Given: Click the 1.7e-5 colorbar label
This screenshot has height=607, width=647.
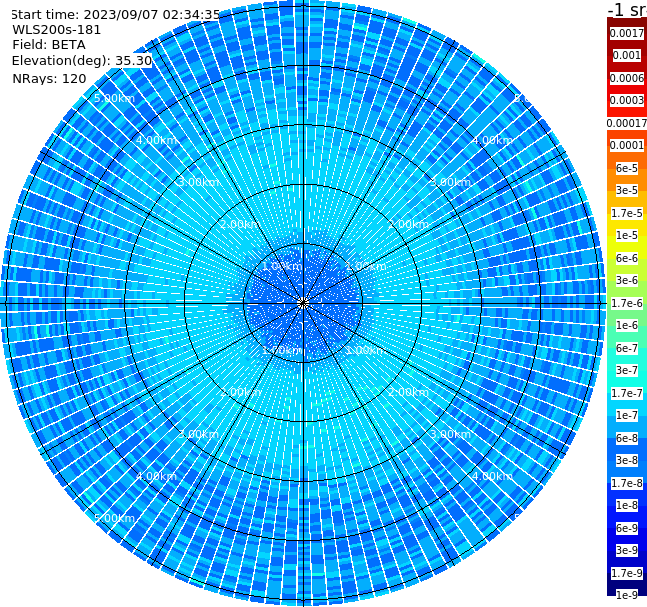Looking at the screenshot, I should coord(627,213).
